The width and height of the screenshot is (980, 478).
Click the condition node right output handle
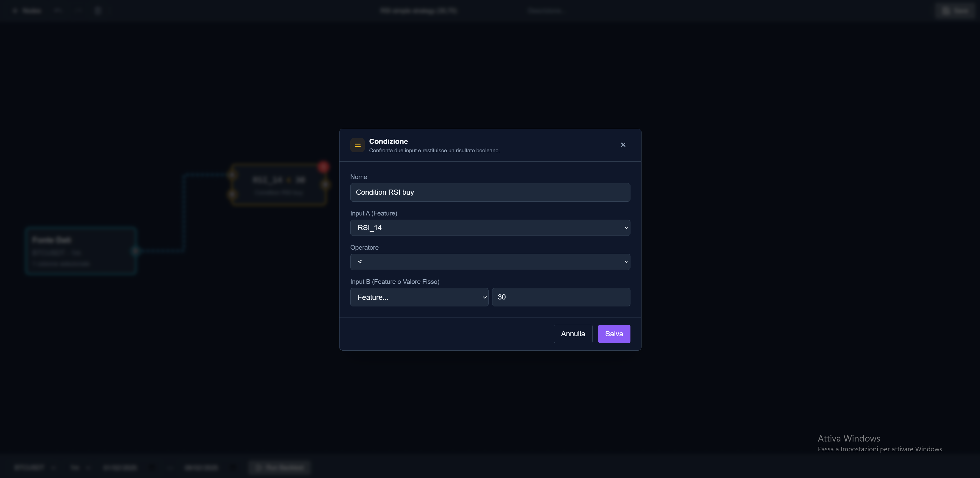tap(326, 185)
